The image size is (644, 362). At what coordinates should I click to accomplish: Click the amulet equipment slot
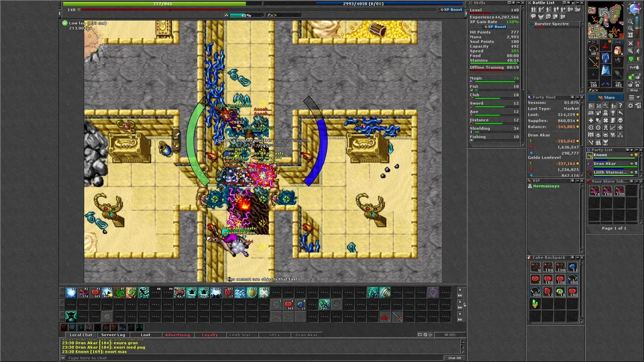click(x=593, y=50)
